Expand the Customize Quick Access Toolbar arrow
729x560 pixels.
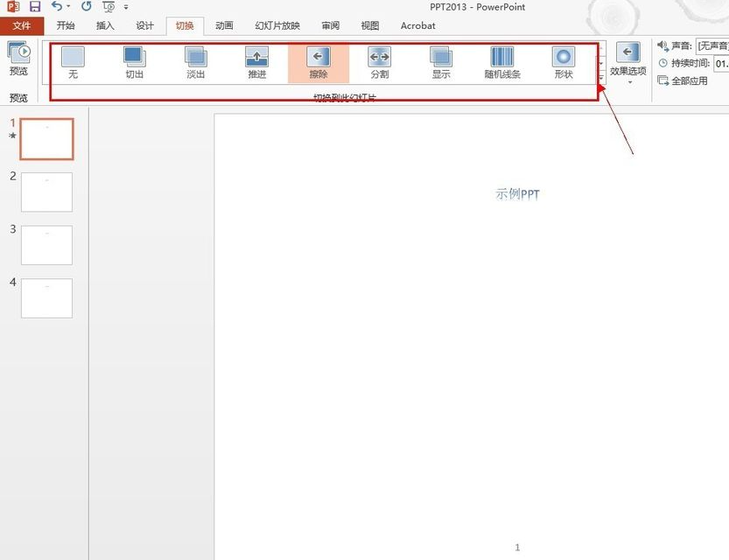tap(126, 7)
